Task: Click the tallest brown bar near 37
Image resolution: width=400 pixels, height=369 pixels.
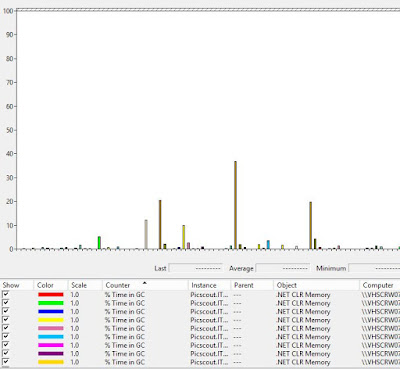Action: tap(235, 205)
